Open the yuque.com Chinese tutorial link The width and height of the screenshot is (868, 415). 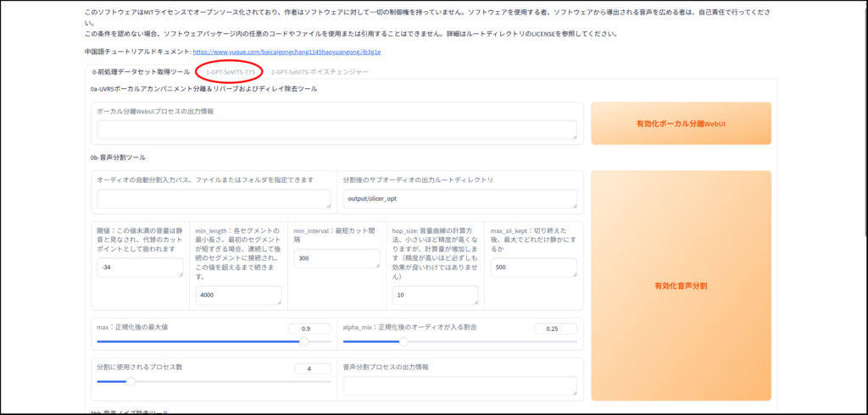point(287,52)
